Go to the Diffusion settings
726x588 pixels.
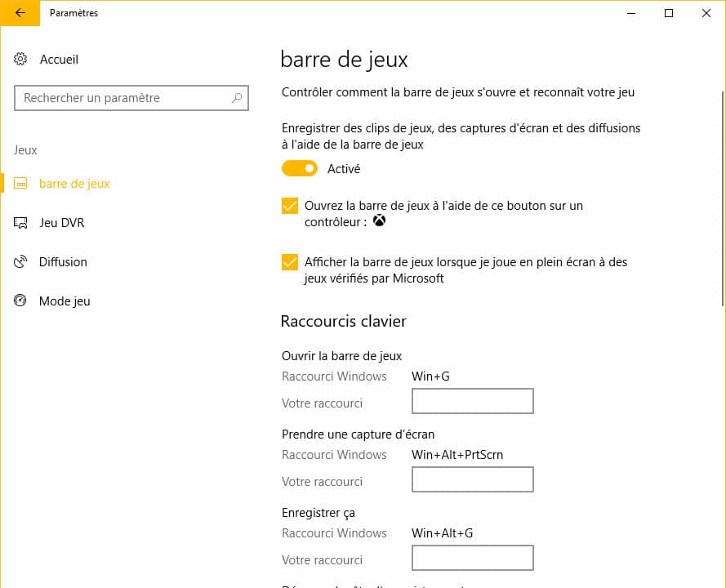63,262
